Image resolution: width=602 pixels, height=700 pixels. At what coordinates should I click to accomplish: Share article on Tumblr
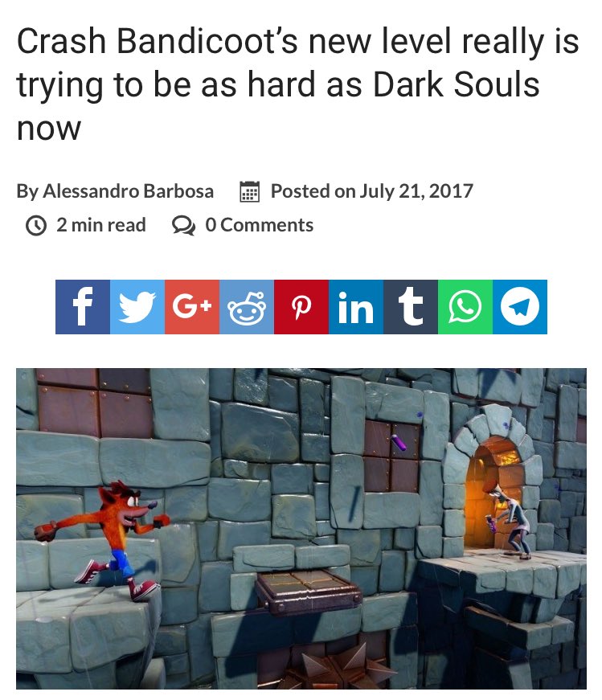(x=411, y=307)
